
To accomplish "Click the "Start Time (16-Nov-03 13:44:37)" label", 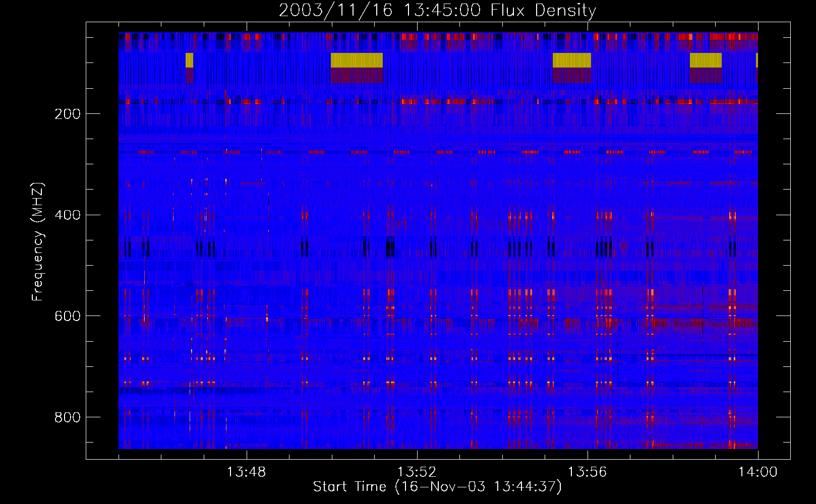I will click(437, 487).
